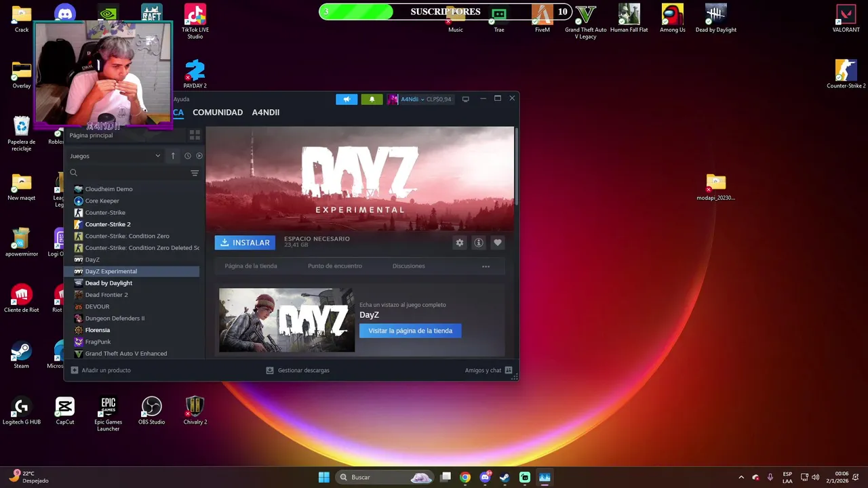Switch to collections grid view icon
Image resolution: width=868 pixels, height=488 pixels.
[x=195, y=135]
